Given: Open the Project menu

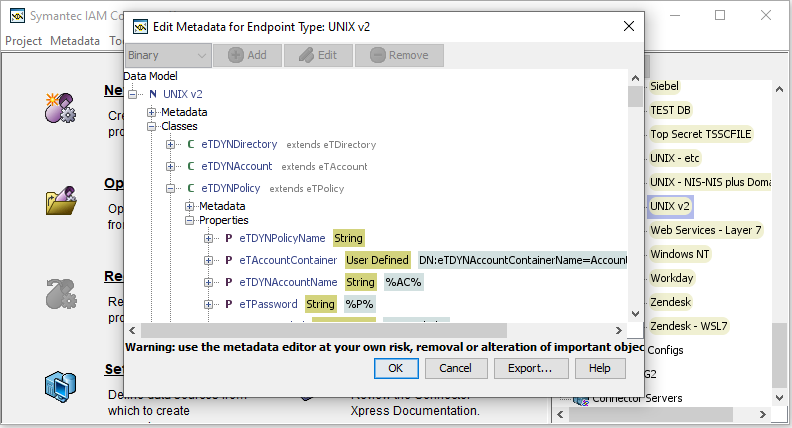Looking at the screenshot, I should (24, 41).
